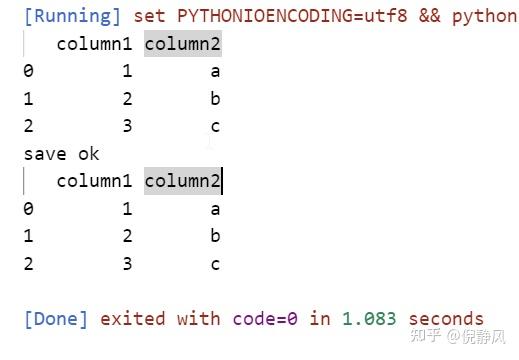Click the 'save ok' output line
The width and height of the screenshot is (519, 360).
click(x=62, y=154)
